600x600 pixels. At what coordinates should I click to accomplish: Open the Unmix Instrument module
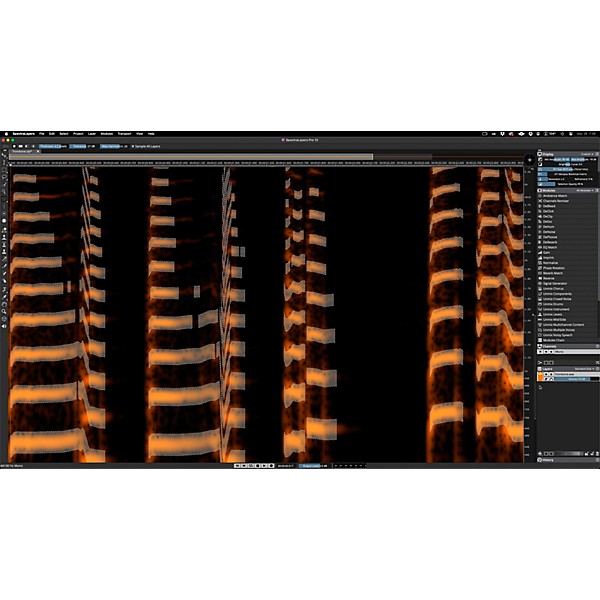click(556, 310)
